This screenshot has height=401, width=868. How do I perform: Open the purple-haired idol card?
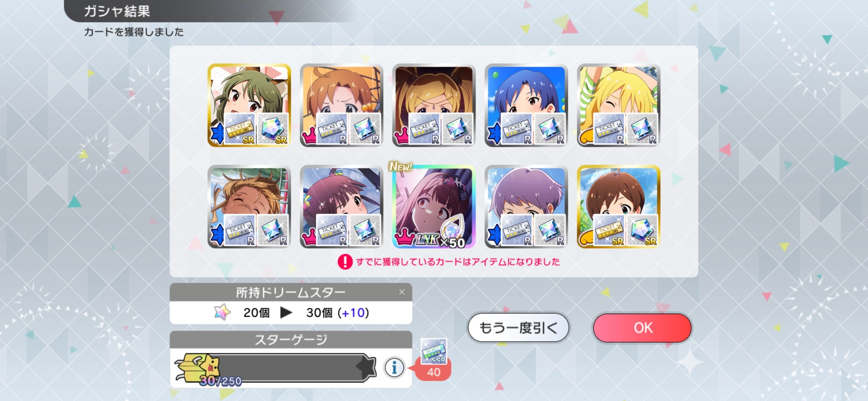pos(526,207)
